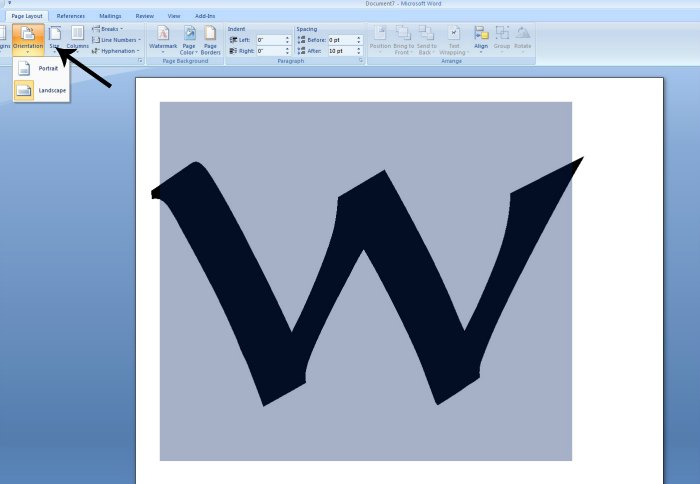Choose Portrait orientation
The image size is (700, 484).
(x=41, y=68)
